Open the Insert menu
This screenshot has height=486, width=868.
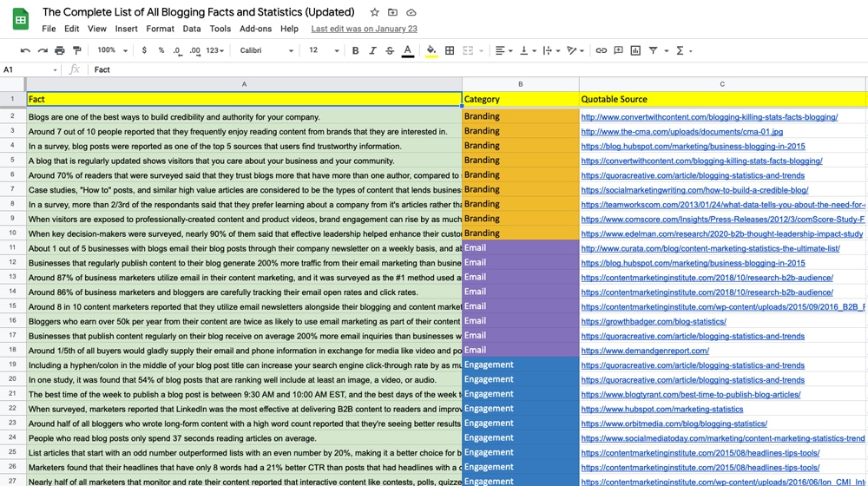[x=126, y=29]
